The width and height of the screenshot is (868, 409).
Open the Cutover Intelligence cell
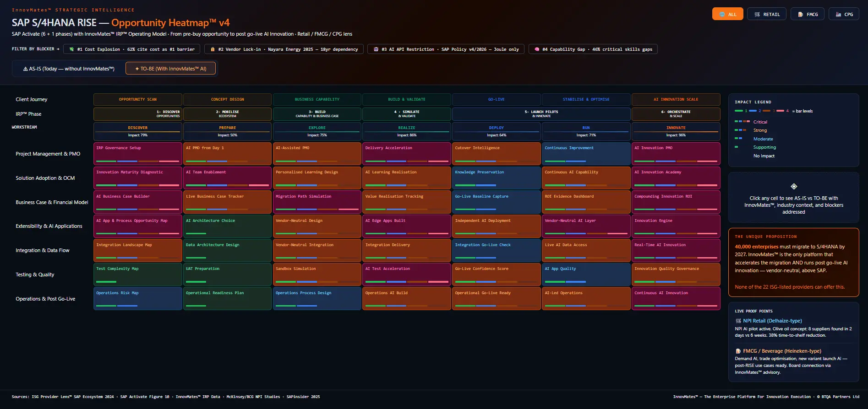[x=497, y=154]
